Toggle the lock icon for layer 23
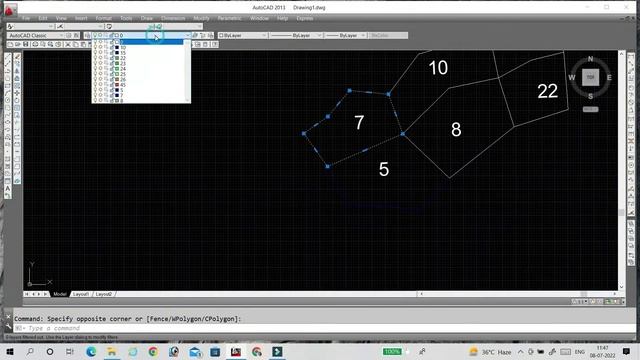Image resolution: width=640 pixels, height=360 pixels. pyautogui.click(x=111, y=63)
